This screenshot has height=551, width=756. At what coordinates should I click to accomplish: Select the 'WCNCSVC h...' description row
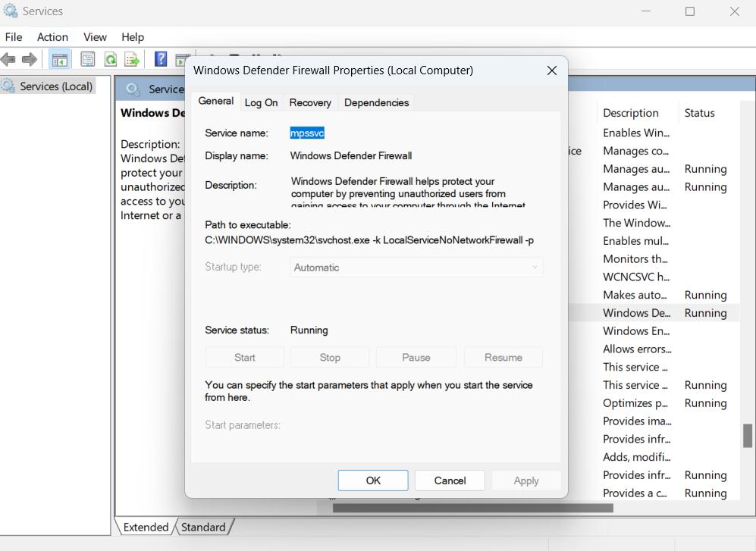[x=636, y=277]
